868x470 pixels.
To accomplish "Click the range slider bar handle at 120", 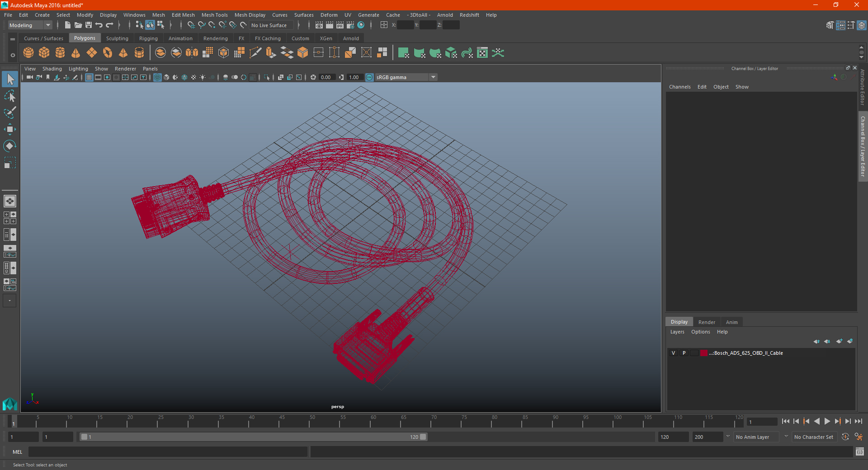I will tap(423, 437).
